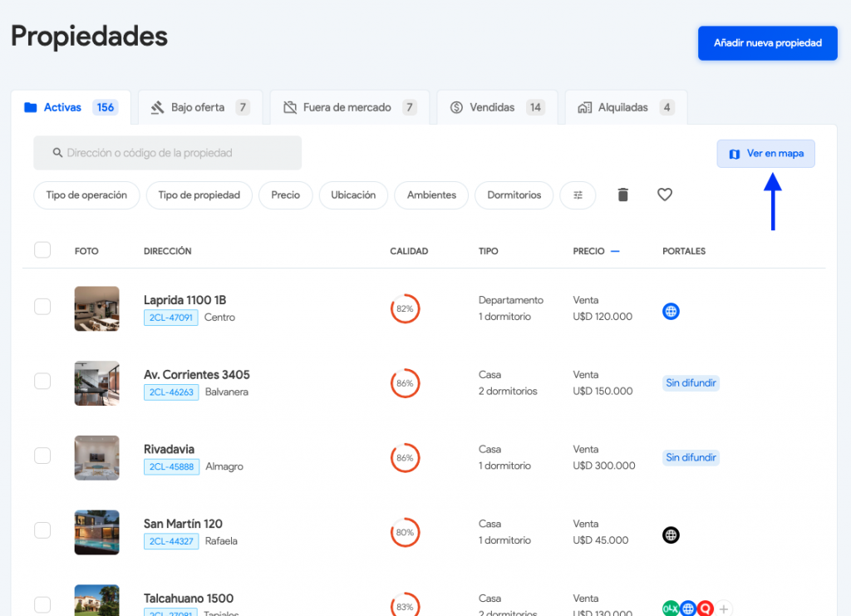This screenshot has height=616, width=851.
Task: Check the Laprida 1100 1B row checkbox
Action: pos(42,307)
